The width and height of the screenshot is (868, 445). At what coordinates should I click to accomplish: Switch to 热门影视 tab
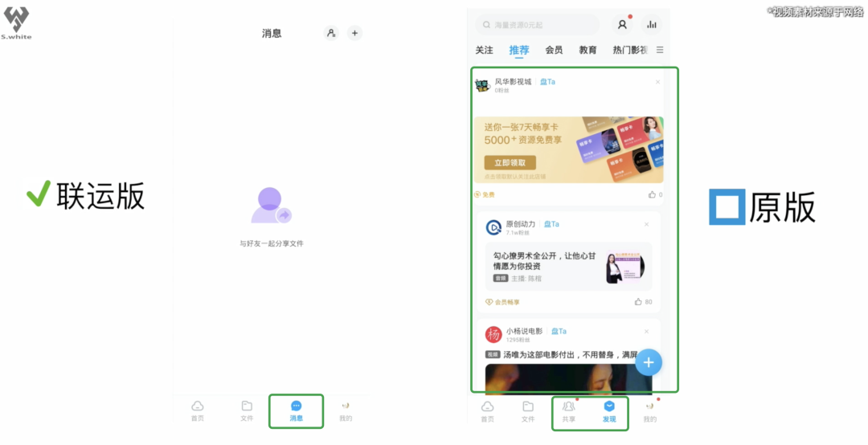click(x=631, y=50)
